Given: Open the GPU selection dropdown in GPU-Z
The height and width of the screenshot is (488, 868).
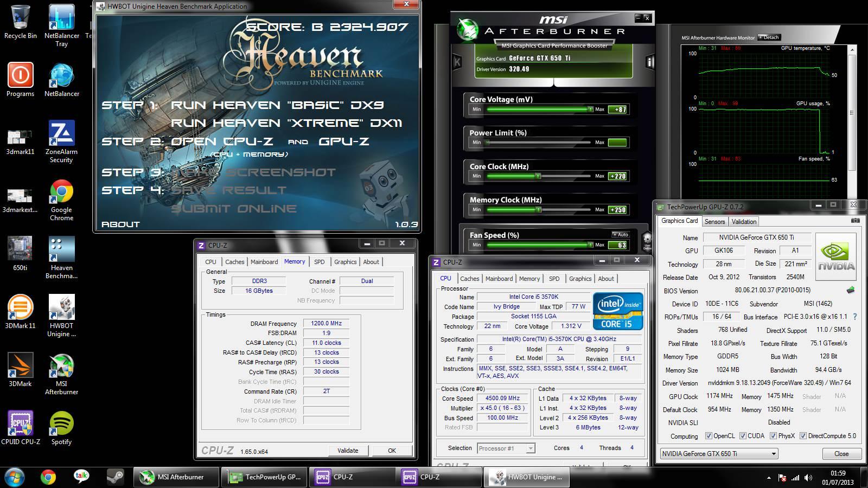Looking at the screenshot, I should pos(719,454).
